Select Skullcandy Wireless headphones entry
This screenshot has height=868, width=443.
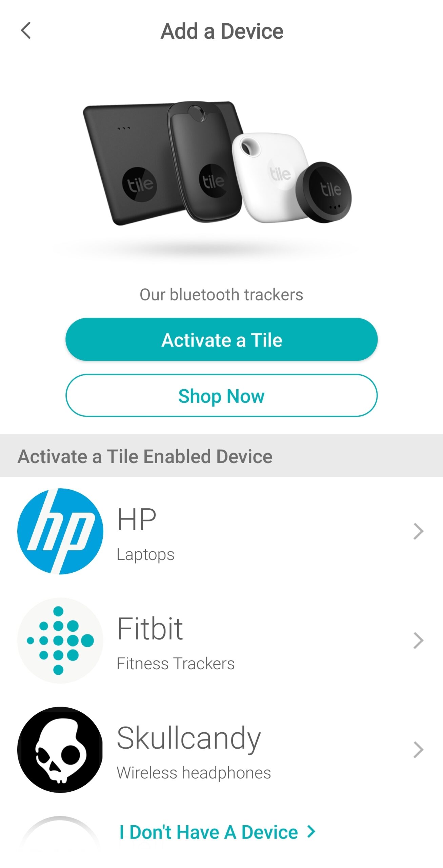pos(221,749)
